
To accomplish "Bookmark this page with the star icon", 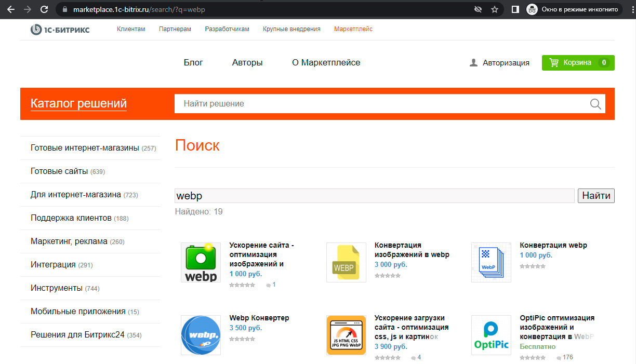I will pyautogui.click(x=495, y=9).
